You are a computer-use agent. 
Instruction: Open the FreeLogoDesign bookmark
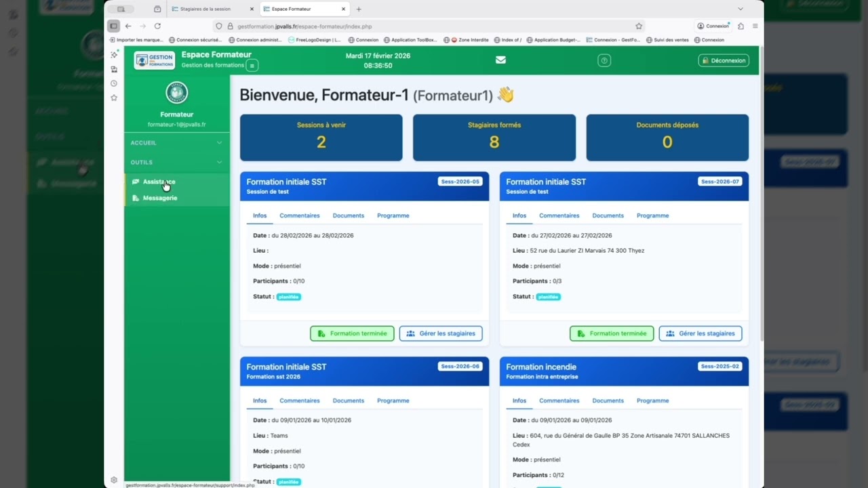[314, 40]
